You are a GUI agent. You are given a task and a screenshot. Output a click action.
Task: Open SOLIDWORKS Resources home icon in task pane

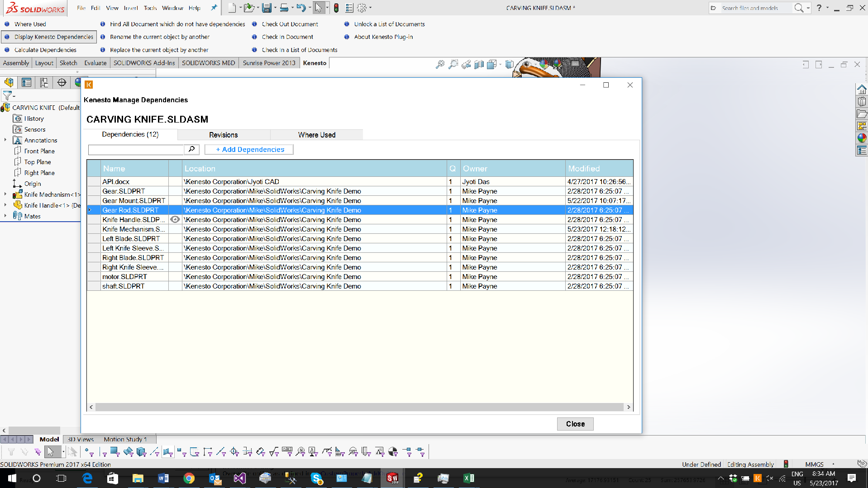pyautogui.click(x=862, y=89)
